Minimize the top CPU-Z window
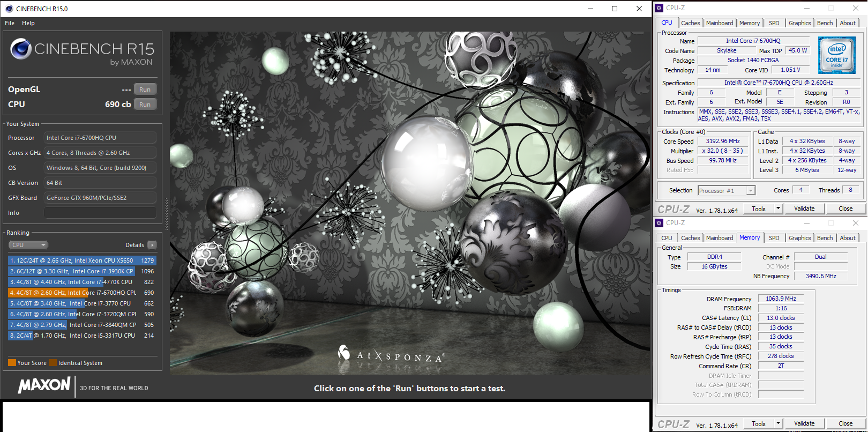The image size is (868, 432). pyautogui.click(x=807, y=8)
